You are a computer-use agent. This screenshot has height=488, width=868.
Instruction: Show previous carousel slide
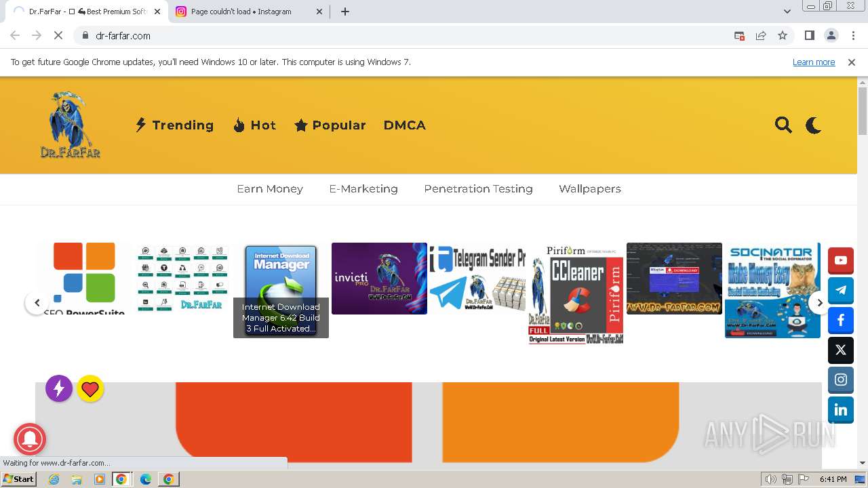37,303
